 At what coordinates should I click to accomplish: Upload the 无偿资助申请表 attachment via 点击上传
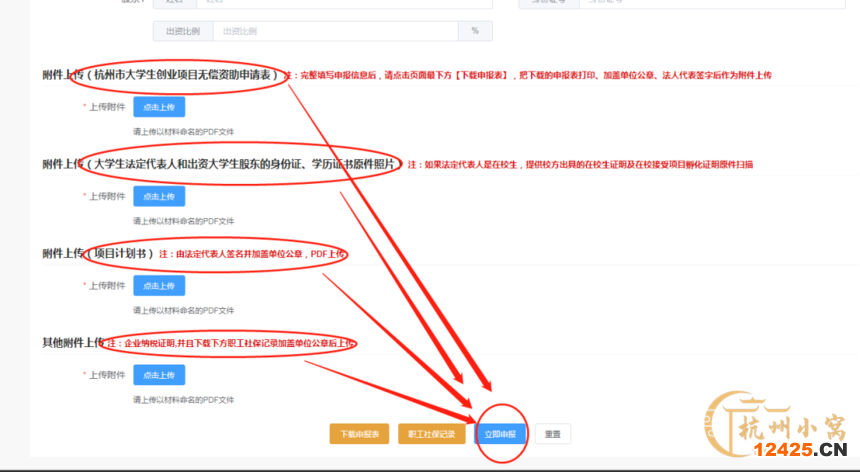pyautogui.click(x=159, y=107)
